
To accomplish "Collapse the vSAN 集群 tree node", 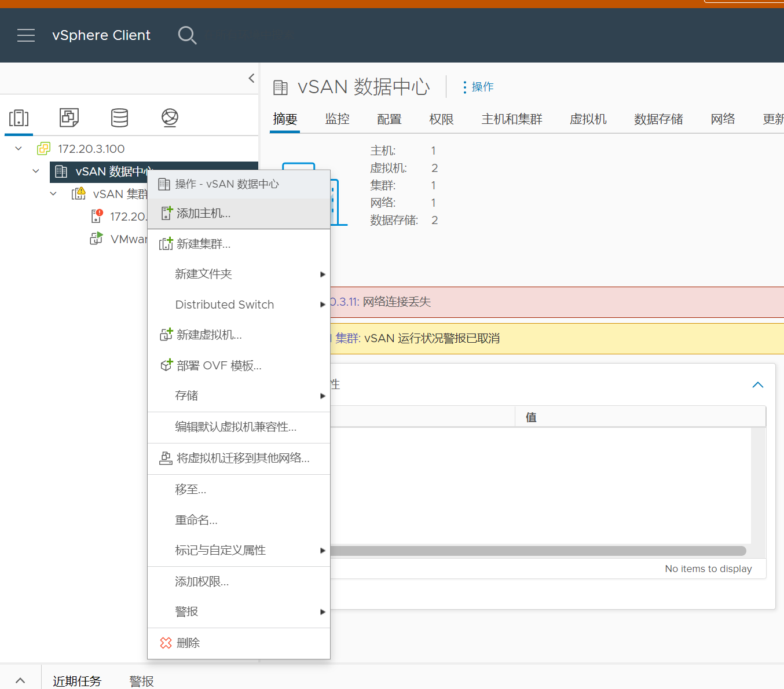I will pos(53,194).
